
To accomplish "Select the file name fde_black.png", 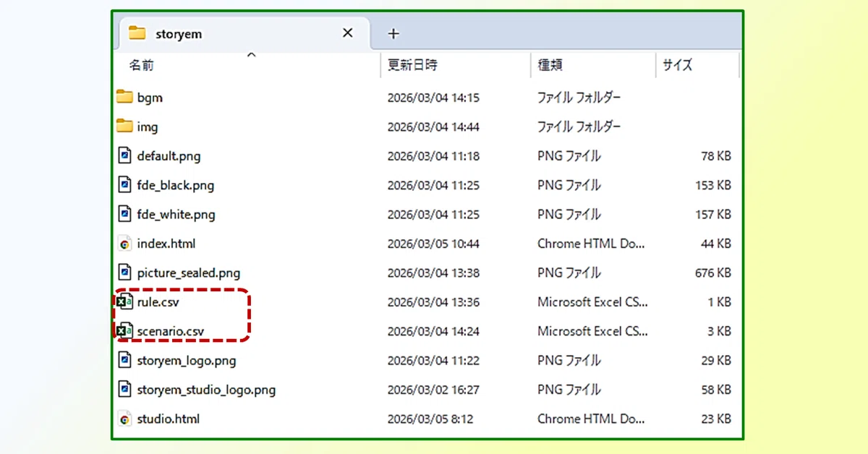I will pos(176,185).
